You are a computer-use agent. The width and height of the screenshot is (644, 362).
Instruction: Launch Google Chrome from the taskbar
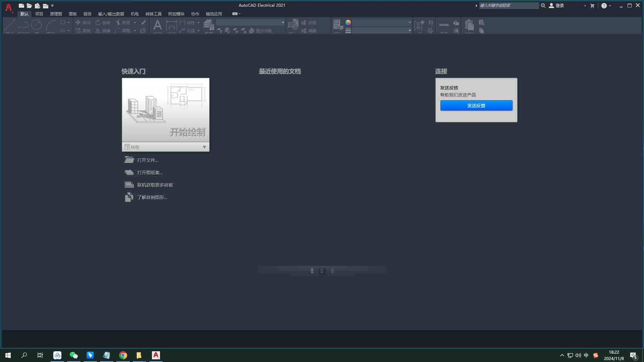pos(123,355)
